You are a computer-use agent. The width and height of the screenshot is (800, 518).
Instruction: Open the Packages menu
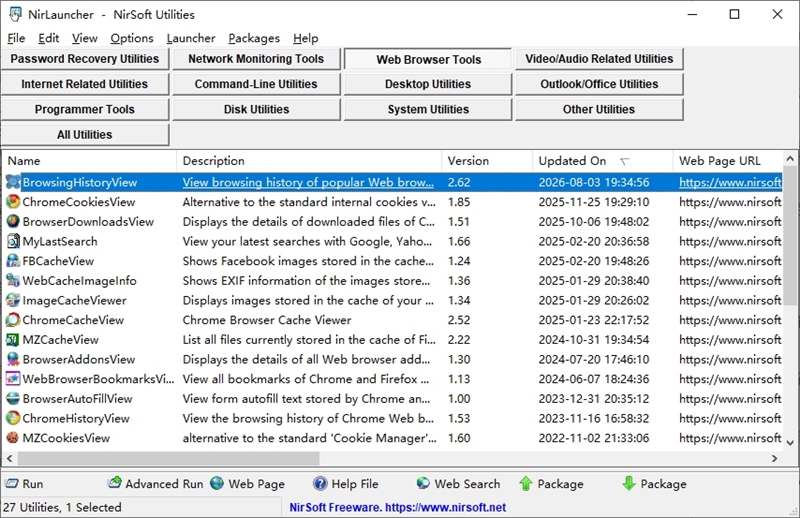pyautogui.click(x=254, y=38)
